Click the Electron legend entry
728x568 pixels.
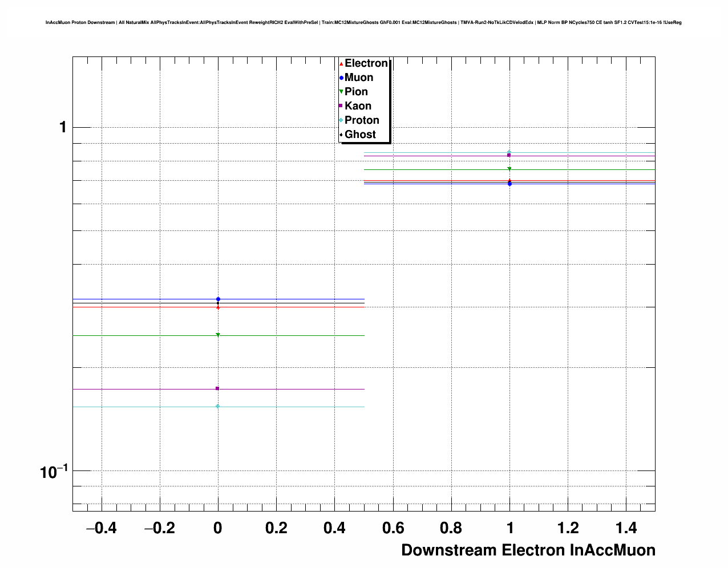(x=364, y=63)
